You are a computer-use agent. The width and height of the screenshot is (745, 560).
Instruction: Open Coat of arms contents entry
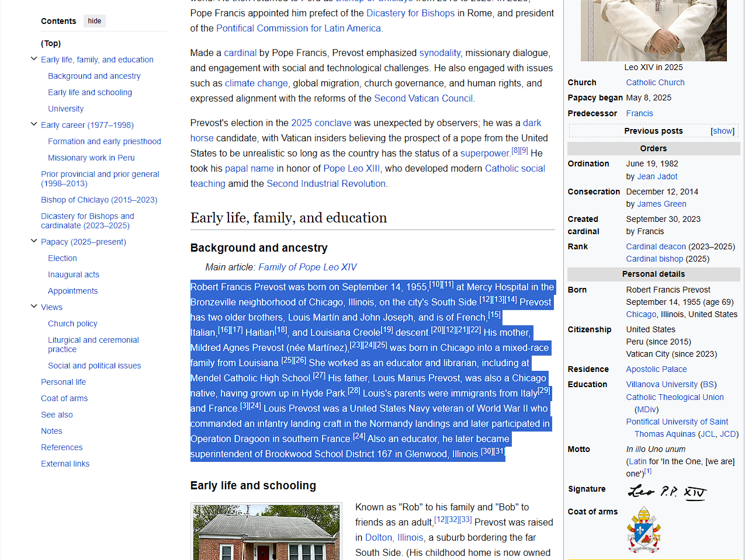coord(64,398)
